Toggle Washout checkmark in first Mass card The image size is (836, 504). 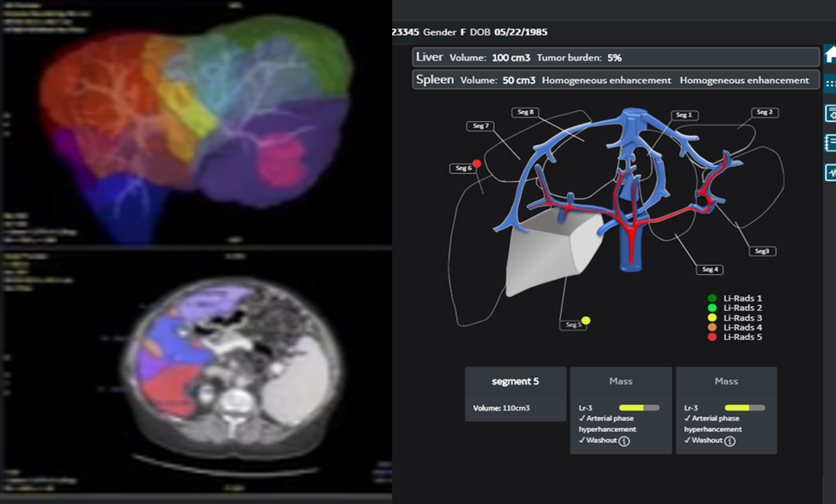point(582,440)
